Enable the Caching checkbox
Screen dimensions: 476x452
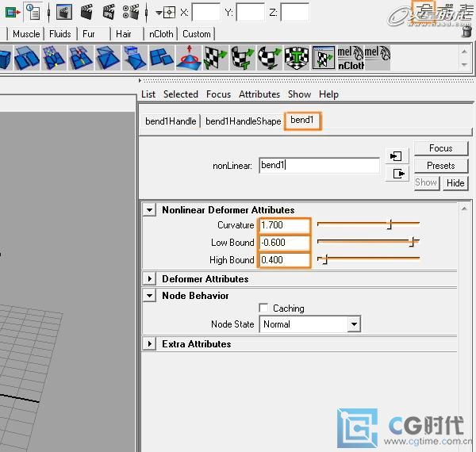(x=263, y=308)
